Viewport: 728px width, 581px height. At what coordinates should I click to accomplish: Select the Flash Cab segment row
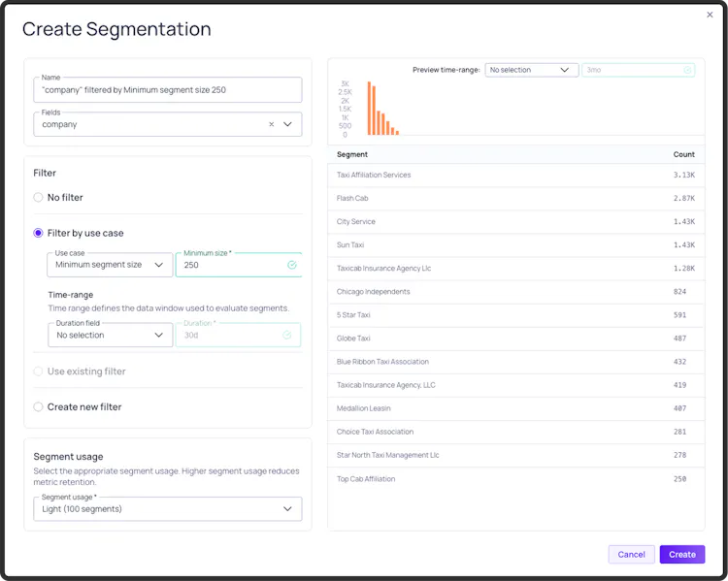[x=515, y=198]
